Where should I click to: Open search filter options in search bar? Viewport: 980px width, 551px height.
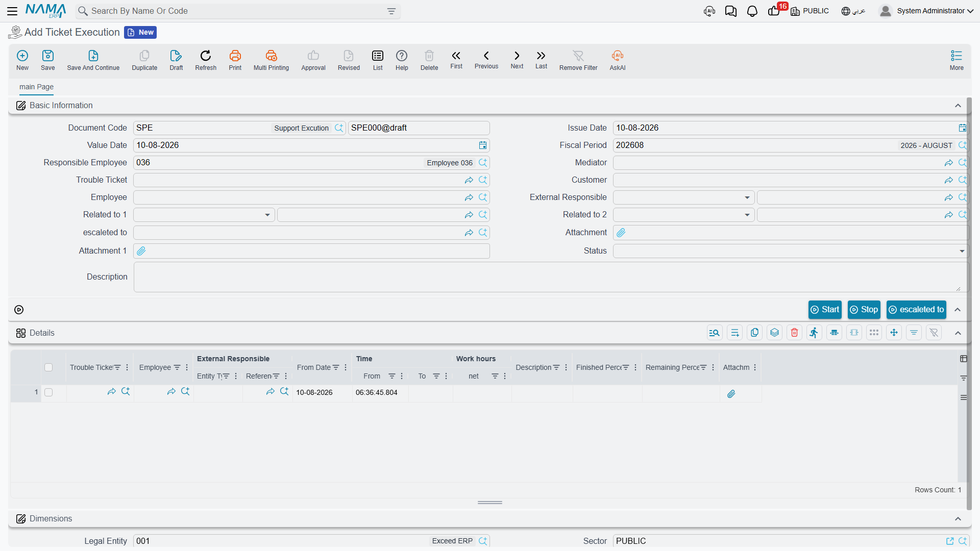coord(391,11)
